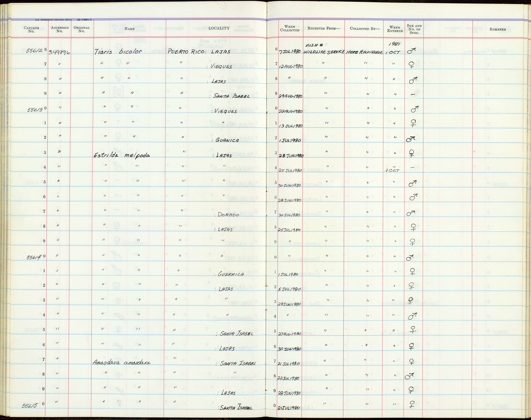Image resolution: width=531 pixels, height=420 pixels.
Task: Click the 'Name' column header
Action: click(130, 29)
